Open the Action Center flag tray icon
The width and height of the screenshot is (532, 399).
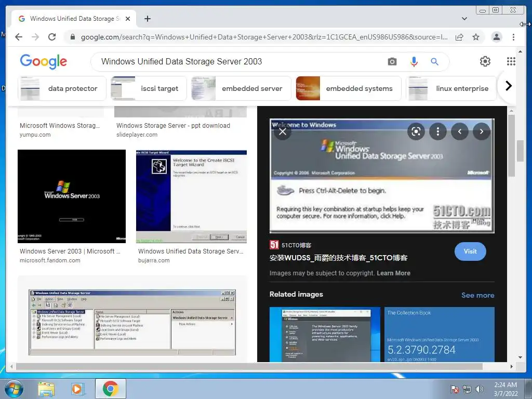(454, 389)
